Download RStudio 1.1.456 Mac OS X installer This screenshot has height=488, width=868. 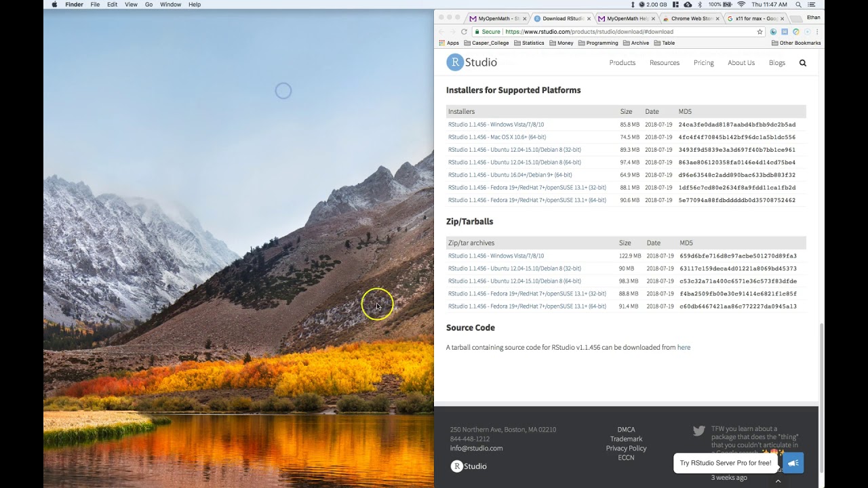pyautogui.click(x=497, y=137)
